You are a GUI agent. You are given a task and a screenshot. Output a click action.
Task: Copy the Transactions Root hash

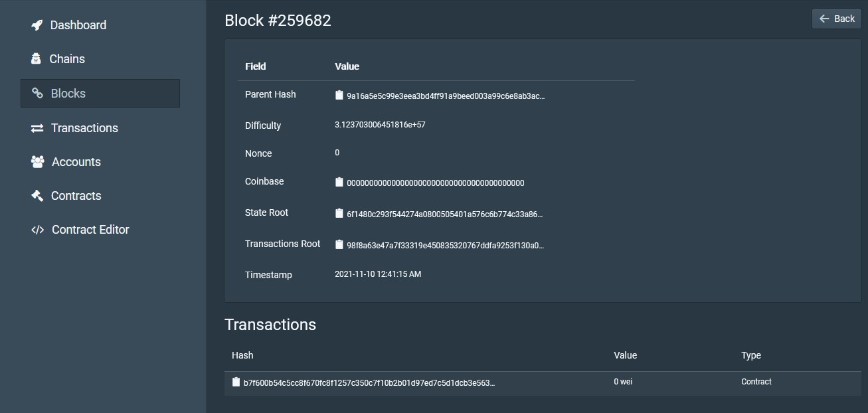(x=339, y=245)
